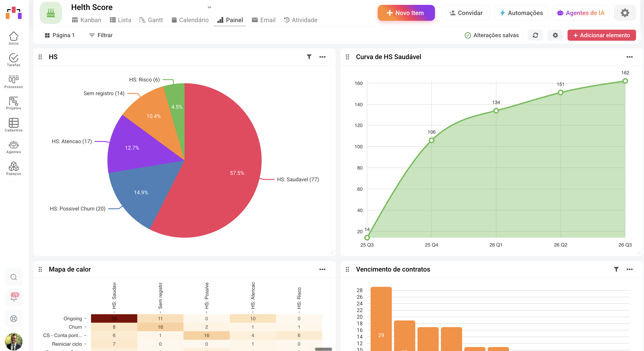Open Automações
644x351 pixels.
(x=521, y=13)
